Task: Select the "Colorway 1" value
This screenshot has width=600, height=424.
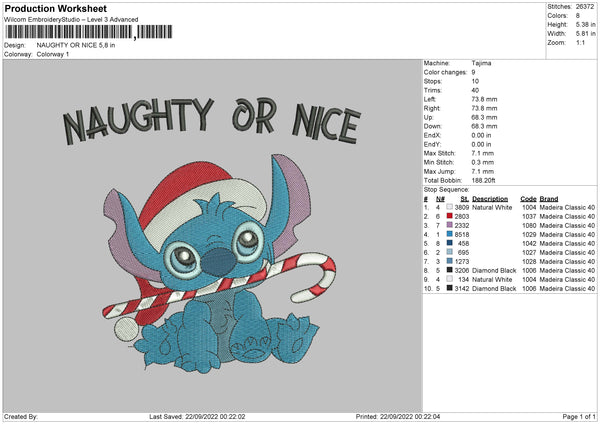Action: point(53,54)
